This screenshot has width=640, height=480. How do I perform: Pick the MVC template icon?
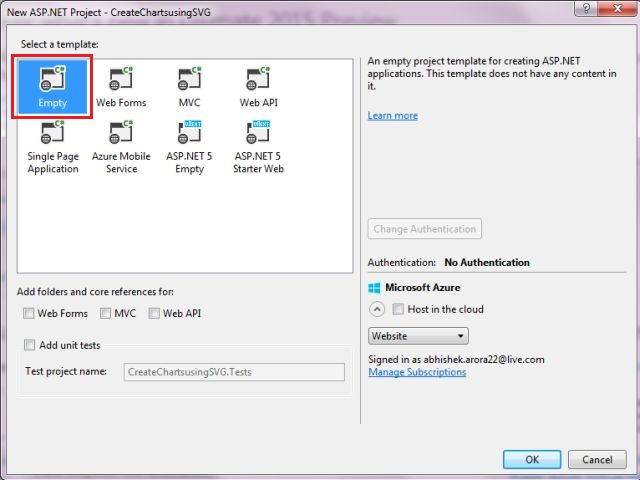190,78
